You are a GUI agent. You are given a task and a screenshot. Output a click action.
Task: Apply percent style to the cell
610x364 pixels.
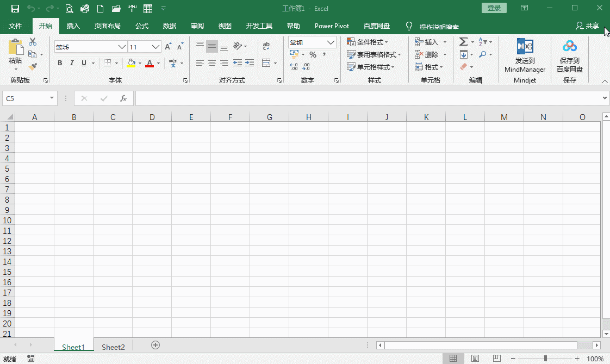click(313, 55)
